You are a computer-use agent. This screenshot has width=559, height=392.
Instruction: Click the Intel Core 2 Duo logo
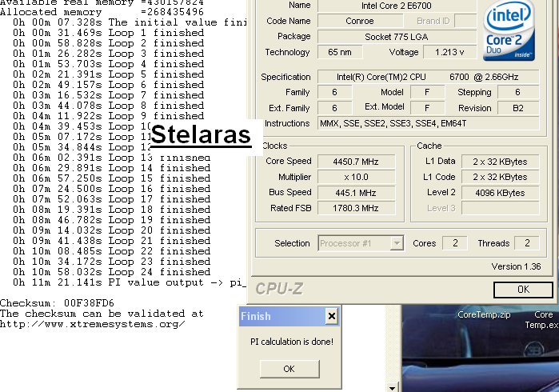point(509,30)
